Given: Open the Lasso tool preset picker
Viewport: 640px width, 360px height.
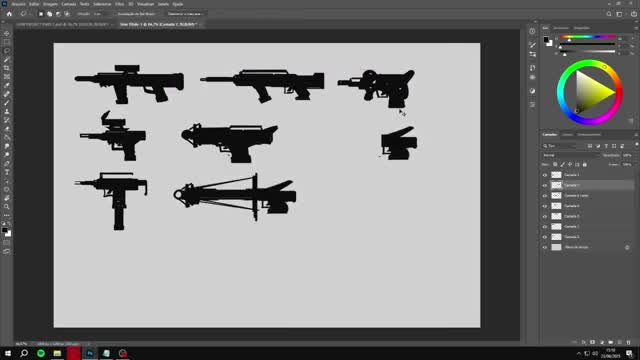Looking at the screenshot, I should [25, 14].
